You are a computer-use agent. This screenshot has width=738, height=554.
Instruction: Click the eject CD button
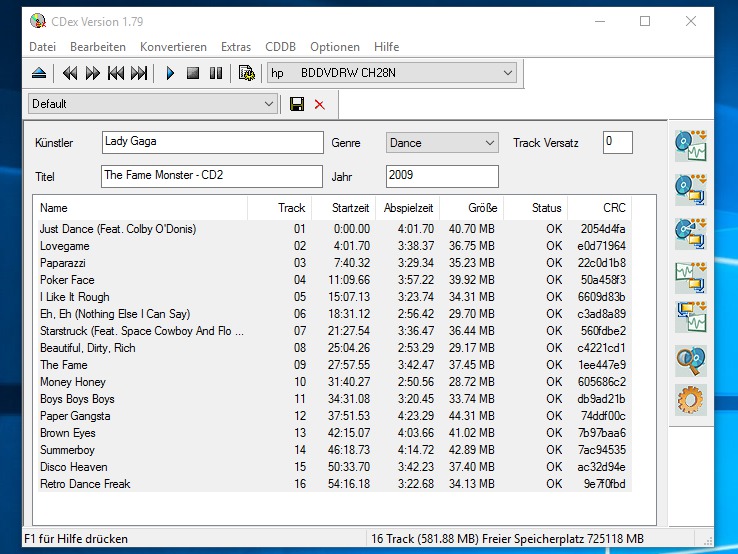point(39,73)
